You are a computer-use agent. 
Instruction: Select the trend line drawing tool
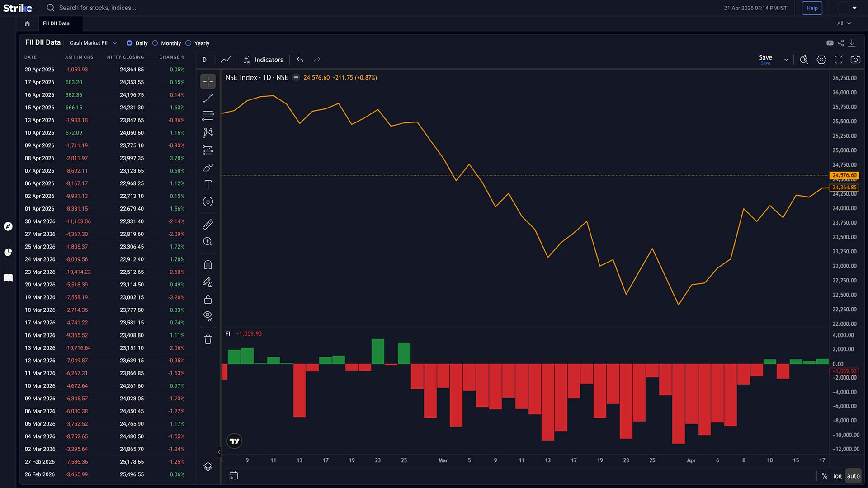coord(208,99)
